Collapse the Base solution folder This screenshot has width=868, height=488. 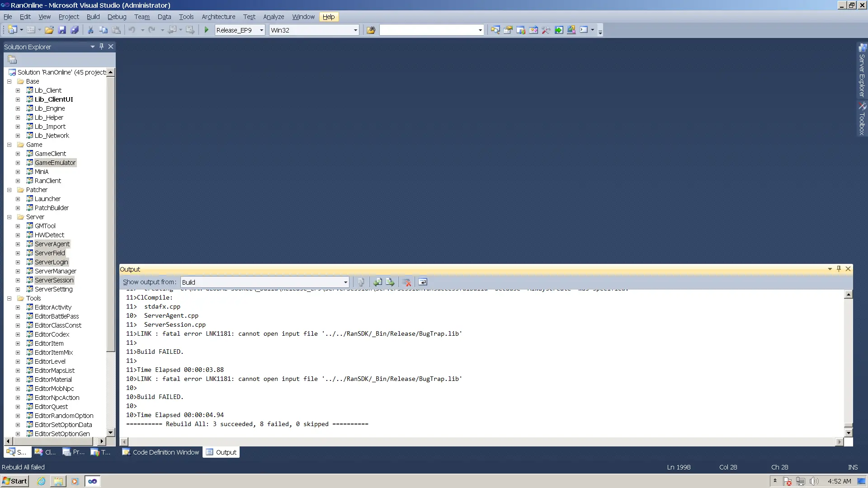(x=9, y=81)
